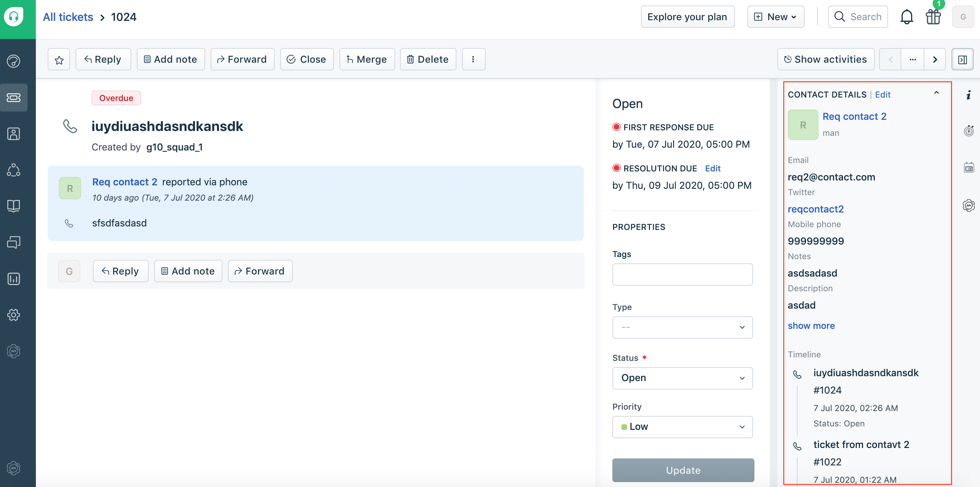Open the Status dropdown
The height and width of the screenshot is (487, 980).
pyautogui.click(x=682, y=378)
